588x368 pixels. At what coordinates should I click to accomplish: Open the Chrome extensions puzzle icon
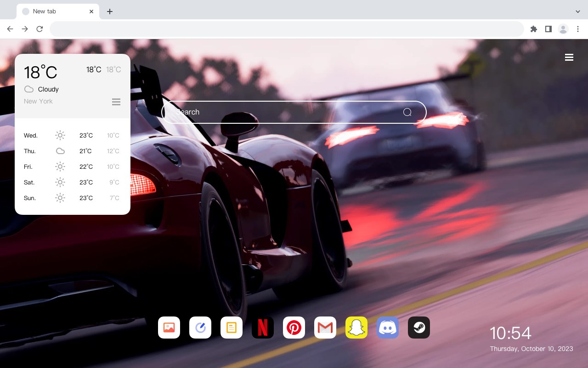(533, 29)
